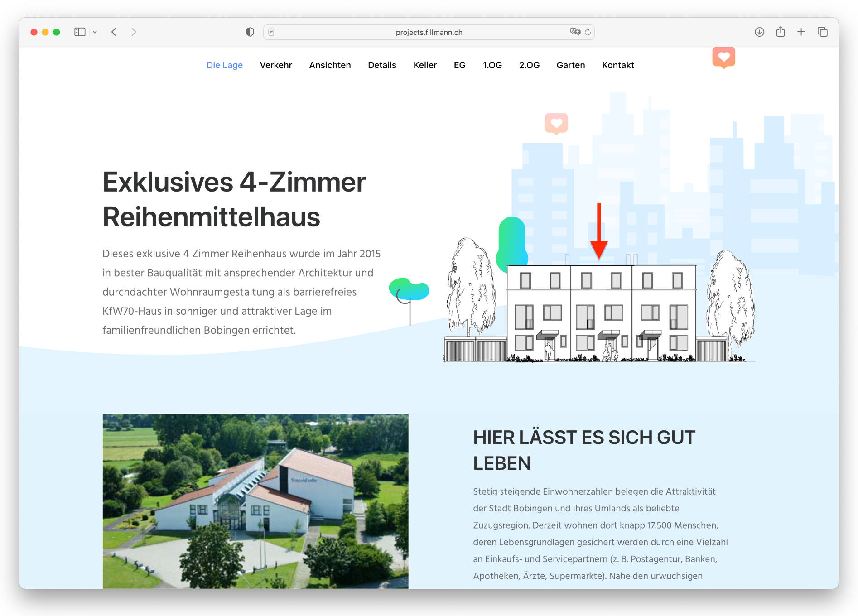Go back to the previous page
The height and width of the screenshot is (616, 858).
point(114,32)
